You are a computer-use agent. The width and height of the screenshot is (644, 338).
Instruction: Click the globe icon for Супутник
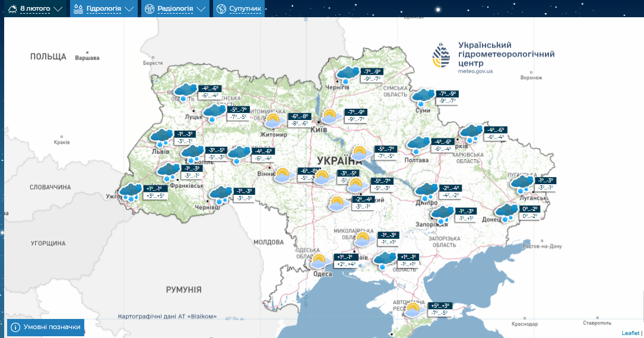coord(221,9)
